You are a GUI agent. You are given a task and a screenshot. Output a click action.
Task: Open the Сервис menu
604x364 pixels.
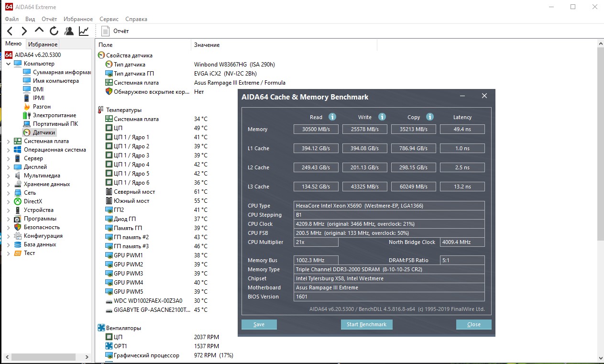point(109,19)
